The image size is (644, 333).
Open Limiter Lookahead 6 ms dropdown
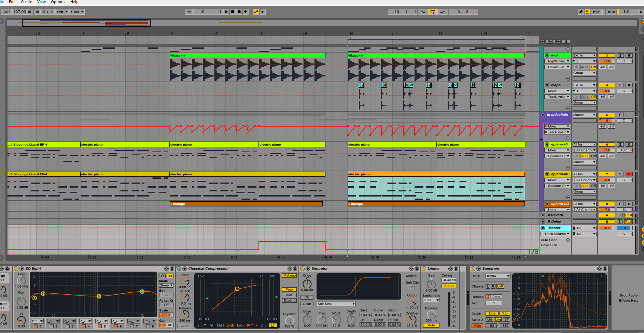coord(431,300)
